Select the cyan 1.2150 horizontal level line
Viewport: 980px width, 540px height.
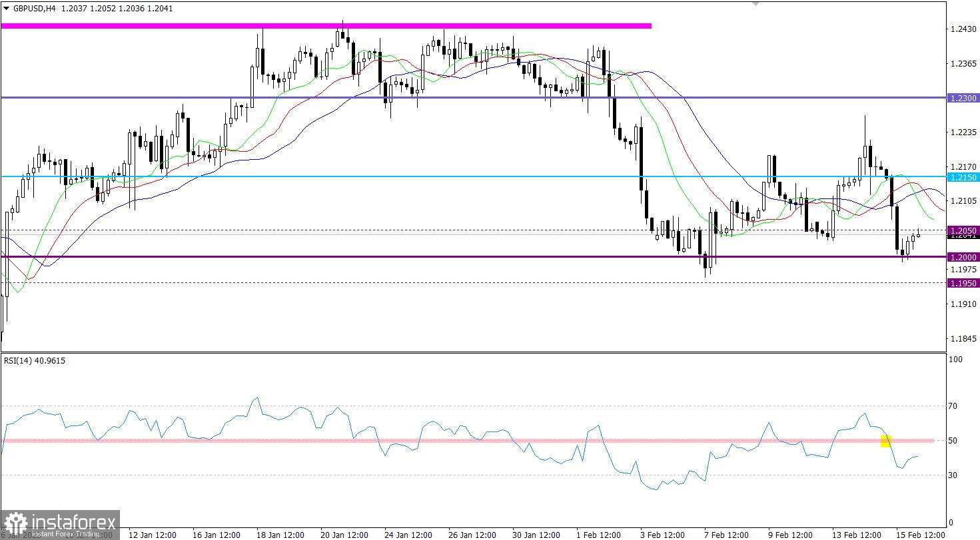(x=473, y=176)
